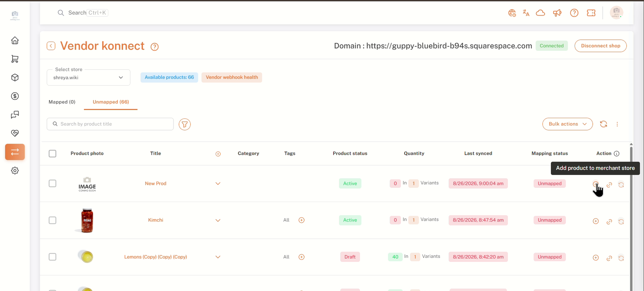Open the settings gear sidebar icon
The height and width of the screenshot is (291, 644).
[15, 170]
